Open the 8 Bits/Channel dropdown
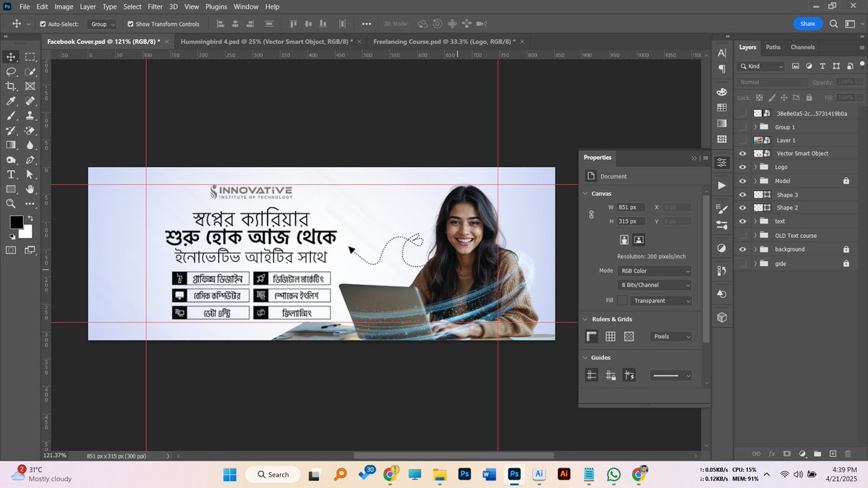Image resolution: width=868 pixels, height=488 pixels. click(x=655, y=285)
